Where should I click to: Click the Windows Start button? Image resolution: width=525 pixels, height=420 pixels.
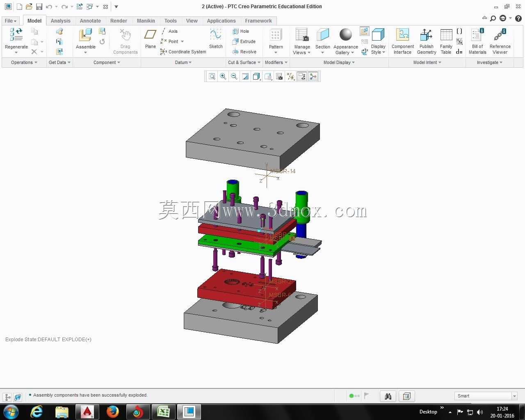click(x=11, y=411)
